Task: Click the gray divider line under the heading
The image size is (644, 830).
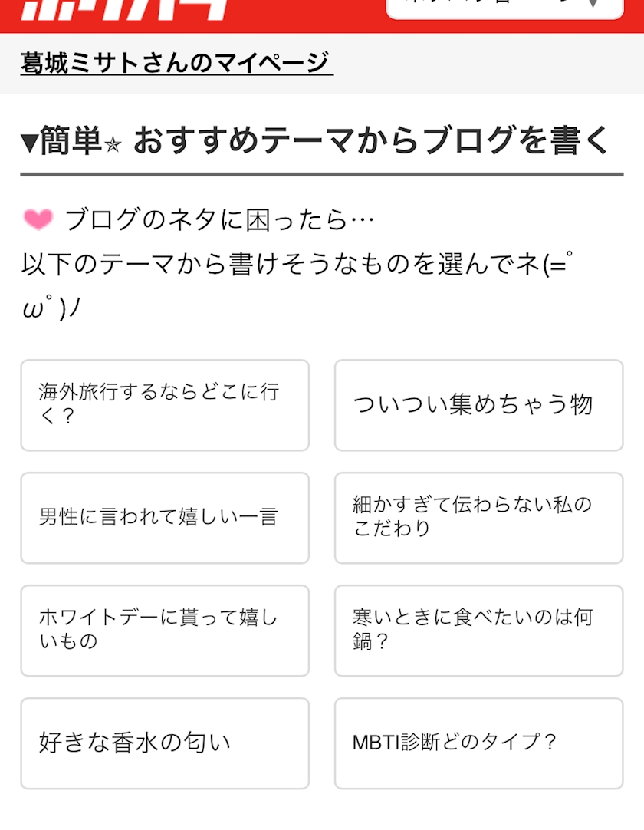Action: pos(322,174)
